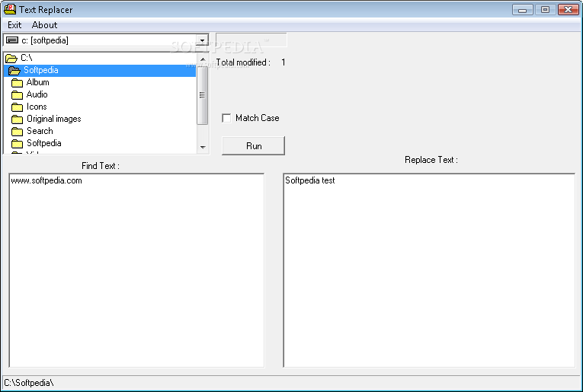This screenshot has height=392, width=583.
Task: Click the empty field above Total modified
Action: 251,40
